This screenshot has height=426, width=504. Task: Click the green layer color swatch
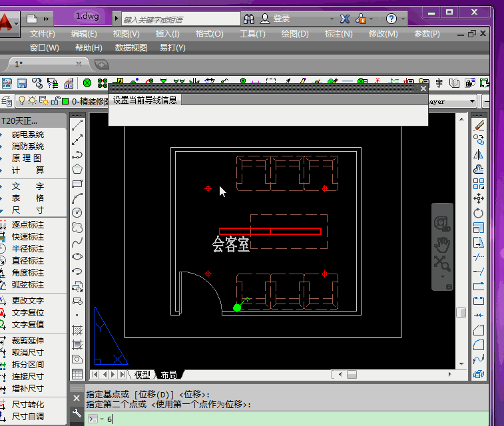65,102
